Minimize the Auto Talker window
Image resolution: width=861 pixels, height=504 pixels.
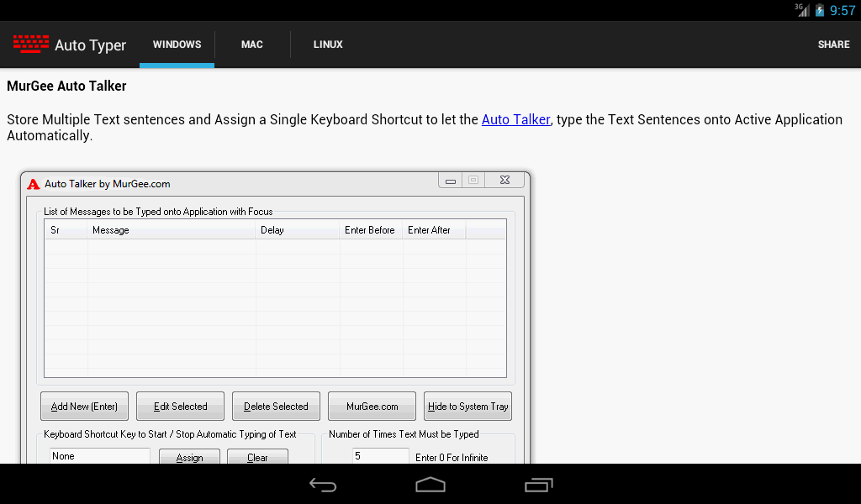click(x=451, y=181)
